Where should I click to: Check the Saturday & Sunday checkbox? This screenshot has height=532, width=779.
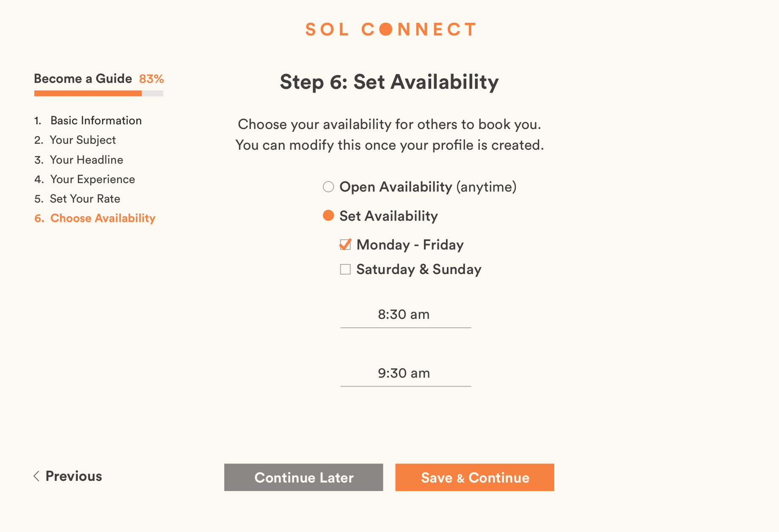[345, 269]
